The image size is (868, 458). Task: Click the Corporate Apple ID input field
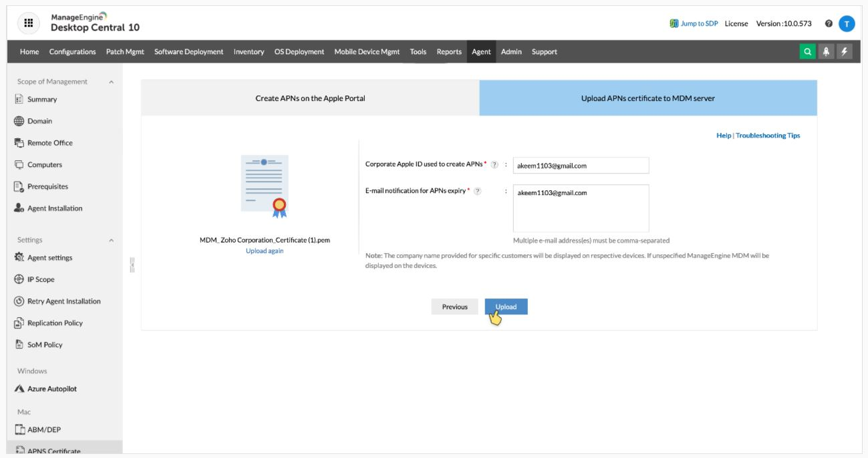581,166
